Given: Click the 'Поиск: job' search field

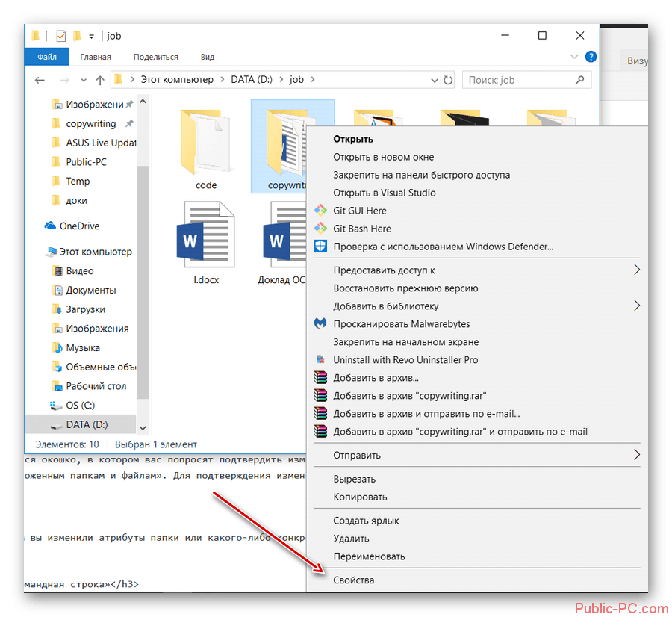Looking at the screenshot, I should pos(519,80).
